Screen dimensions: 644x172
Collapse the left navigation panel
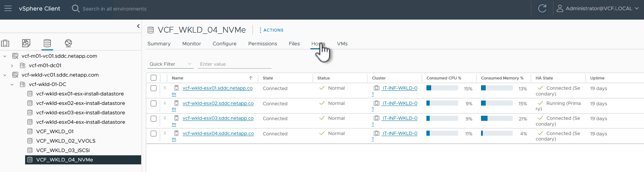tap(138, 26)
